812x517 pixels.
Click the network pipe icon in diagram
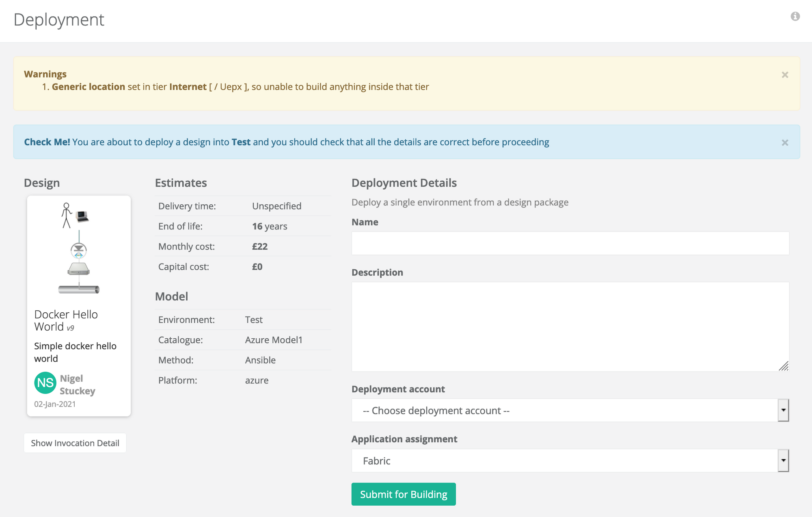pos(79,289)
